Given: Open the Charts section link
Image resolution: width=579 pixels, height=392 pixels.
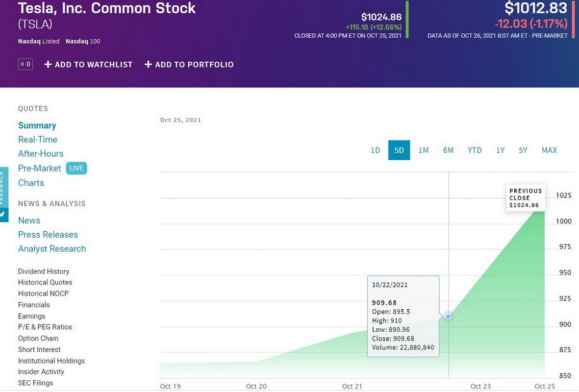Looking at the screenshot, I should click(31, 183).
